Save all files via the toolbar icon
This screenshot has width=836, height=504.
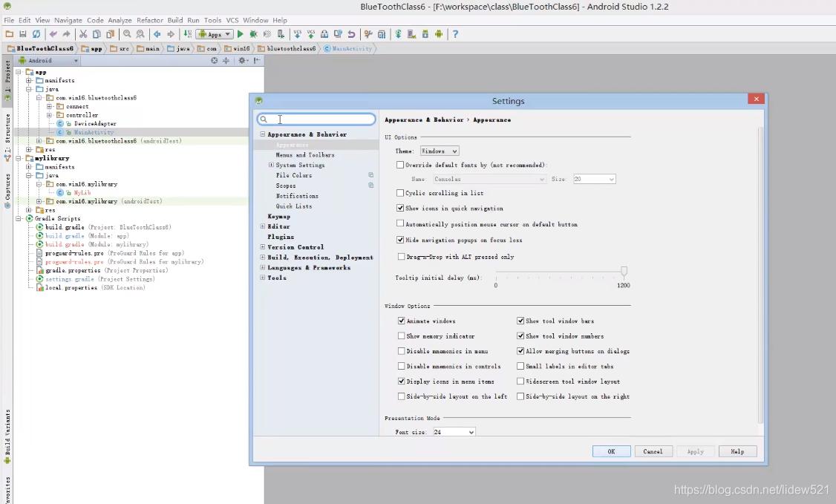(23, 33)
